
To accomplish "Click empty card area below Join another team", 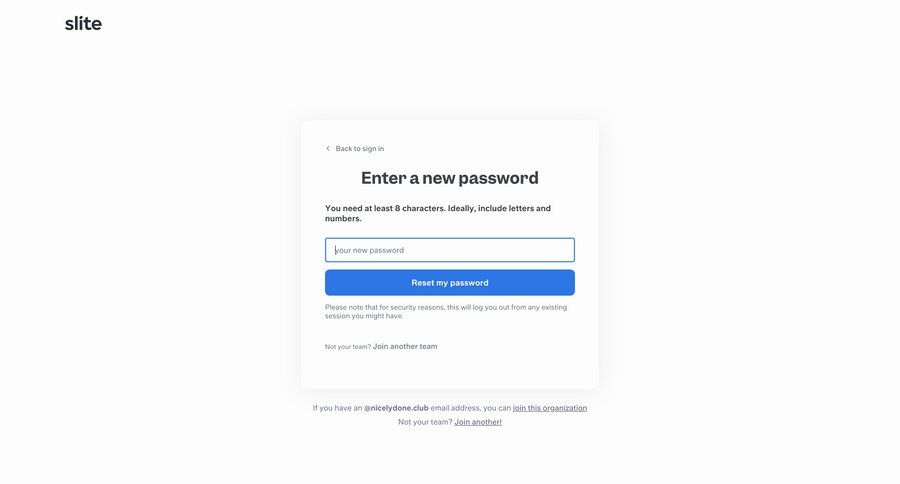I will pos(449,369).
